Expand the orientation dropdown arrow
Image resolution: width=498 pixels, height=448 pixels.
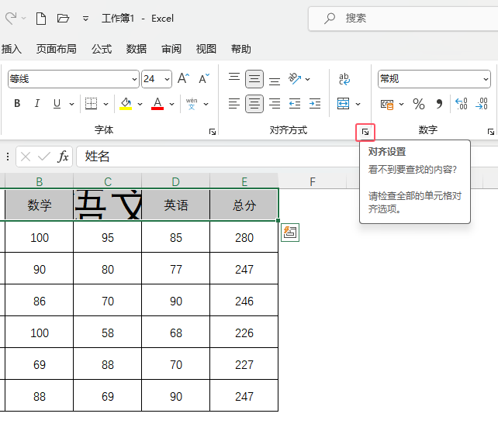click(x=307, y=79)
